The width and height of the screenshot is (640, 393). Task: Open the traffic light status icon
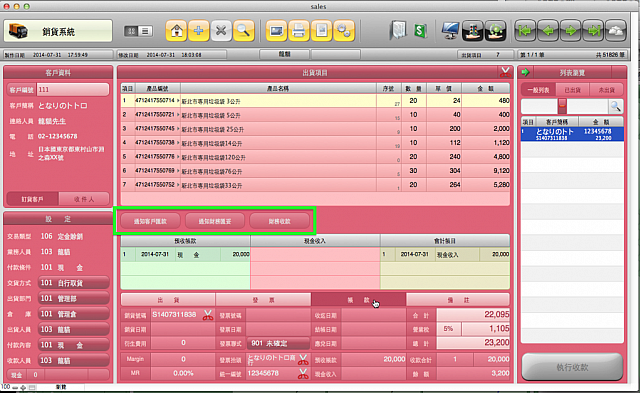coord(473,31)
